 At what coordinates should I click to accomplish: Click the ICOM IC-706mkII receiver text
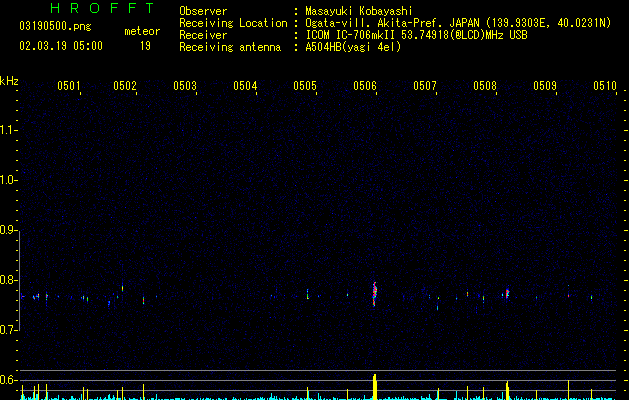[416, 35]
